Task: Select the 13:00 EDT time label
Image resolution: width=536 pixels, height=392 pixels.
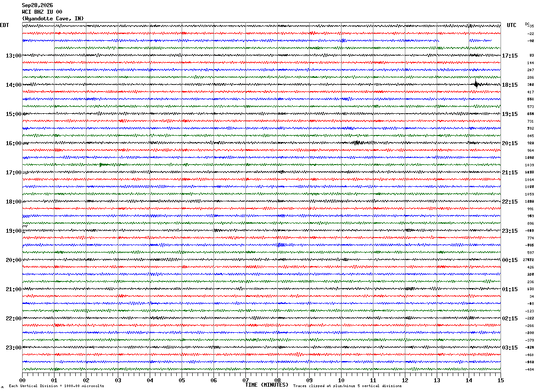Action: [14, 55]
